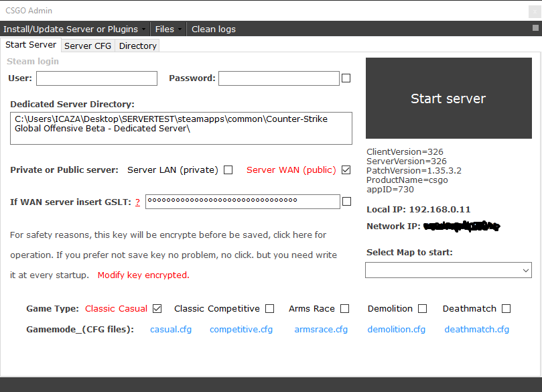Click the ServerVersion=326 text
This screenshot has width=542, height=392.
[407, 161]
